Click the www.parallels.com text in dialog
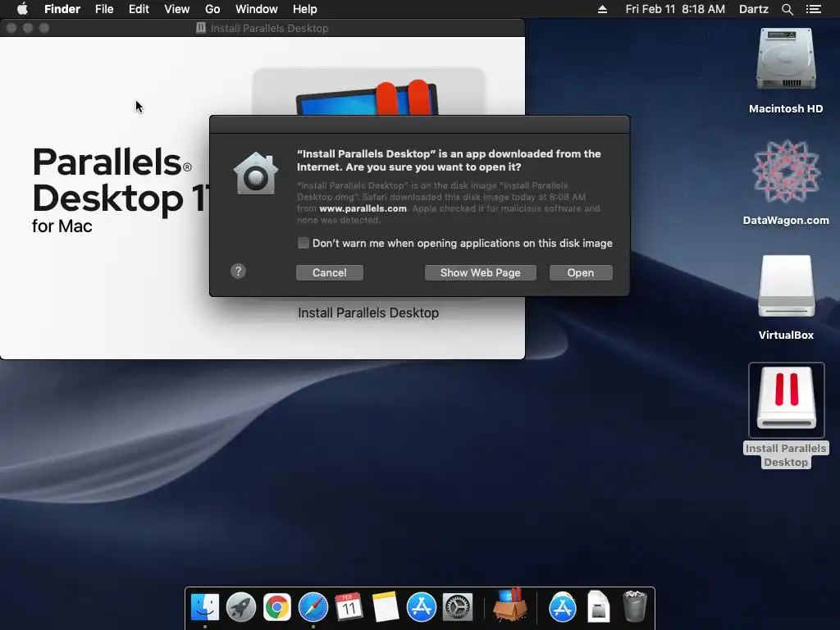This screenshot has height=630, width=840. click(363, 208)
